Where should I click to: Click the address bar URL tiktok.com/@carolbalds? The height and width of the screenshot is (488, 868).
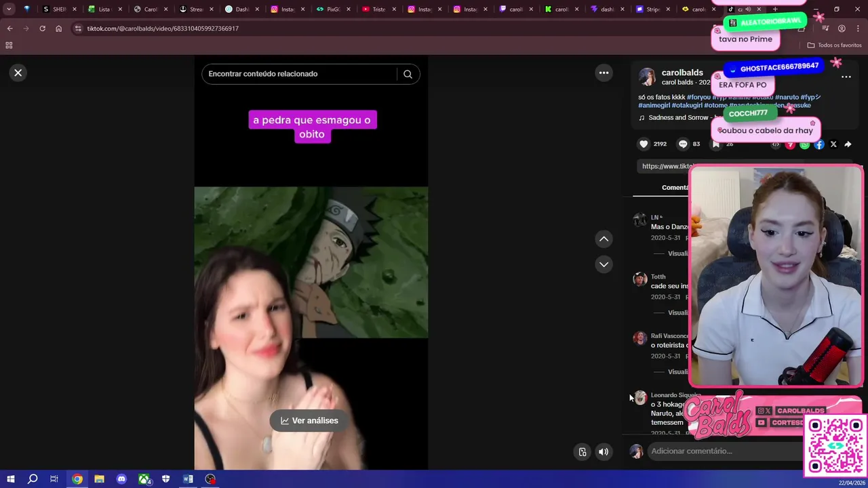pos(163,28)
